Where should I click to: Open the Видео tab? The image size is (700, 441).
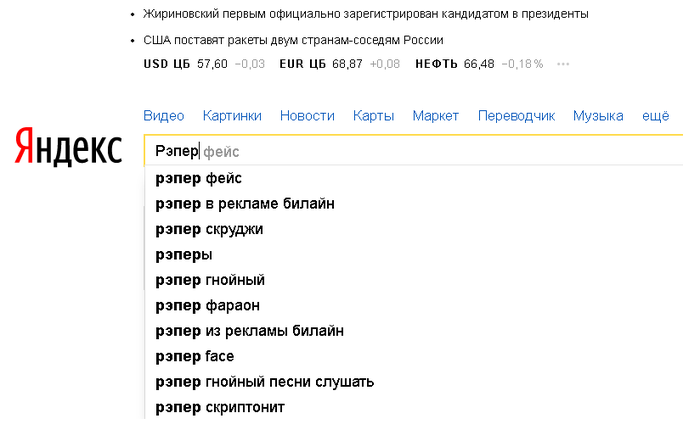pyautogui.click(x=164, y=116)
